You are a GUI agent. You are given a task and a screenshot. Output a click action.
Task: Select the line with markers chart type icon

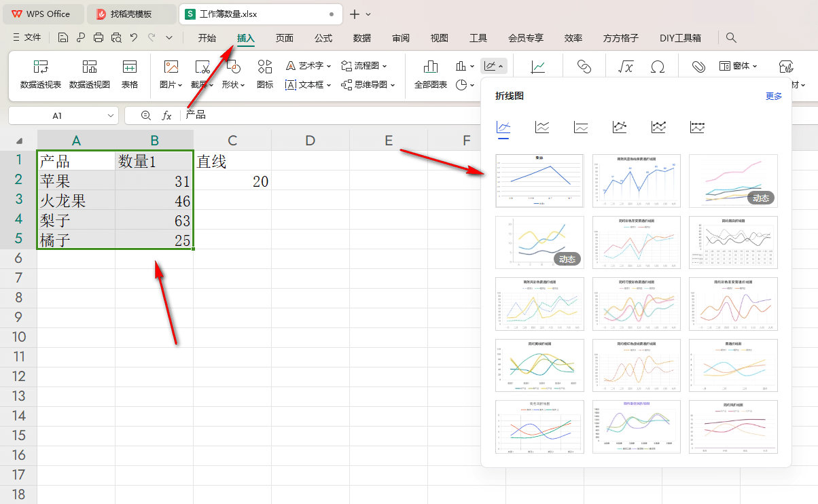[x=620, y=126]
